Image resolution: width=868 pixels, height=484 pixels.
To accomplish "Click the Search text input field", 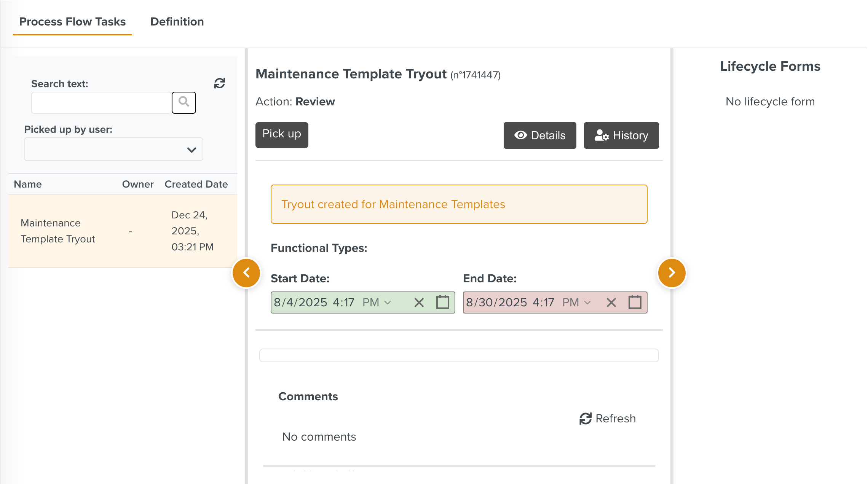I will point(101,103).
